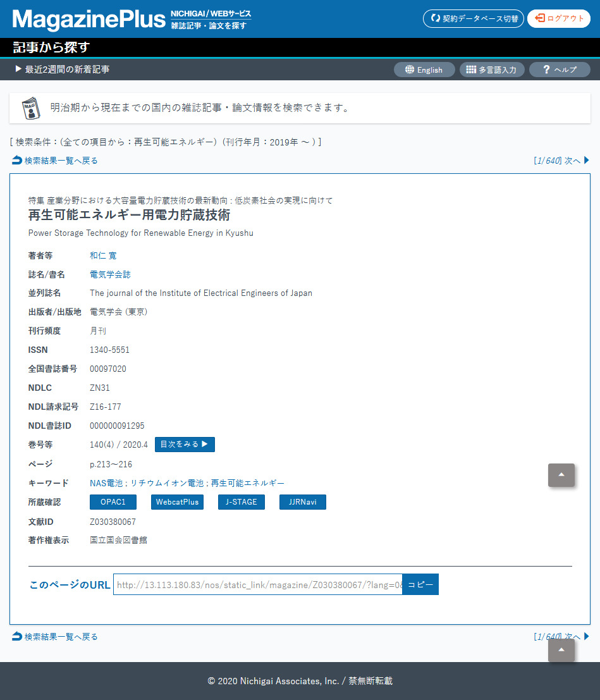600x700 pixels.
Task: Check holdings via OPAC1
Action: tap(113, 502)
